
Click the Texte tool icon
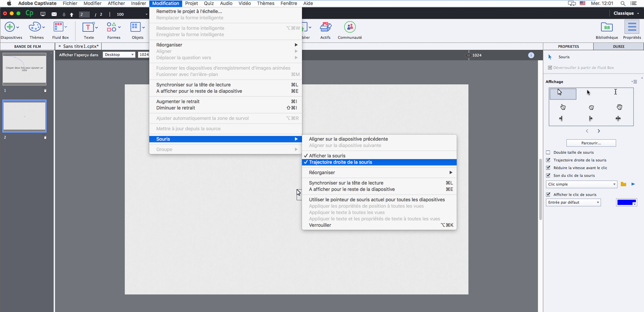(88, 27)
